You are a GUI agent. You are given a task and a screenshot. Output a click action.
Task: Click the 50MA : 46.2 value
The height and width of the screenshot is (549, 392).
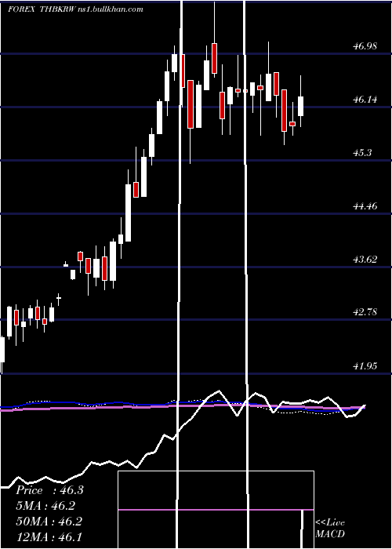coord(49,521)
